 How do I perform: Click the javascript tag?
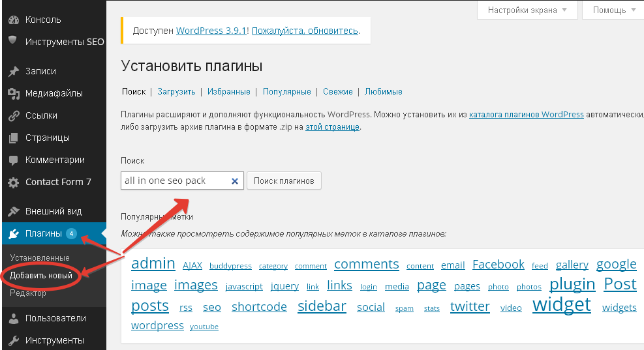[244, 286]
